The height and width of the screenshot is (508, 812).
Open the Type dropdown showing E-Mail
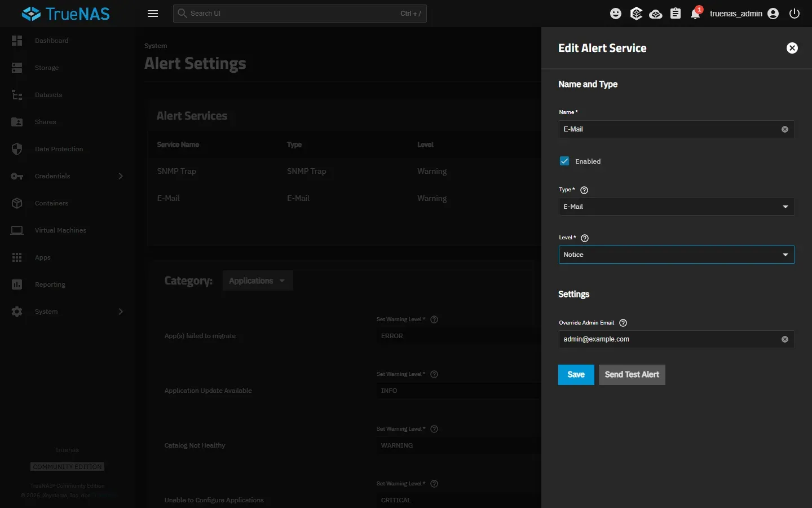pyautogui.click(x=677, y=207)
